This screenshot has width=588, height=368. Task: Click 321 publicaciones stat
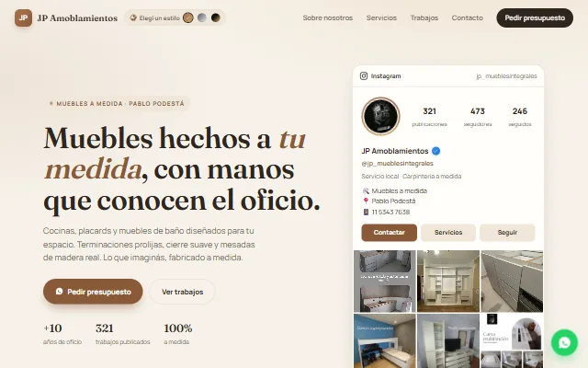click(429, 117)
